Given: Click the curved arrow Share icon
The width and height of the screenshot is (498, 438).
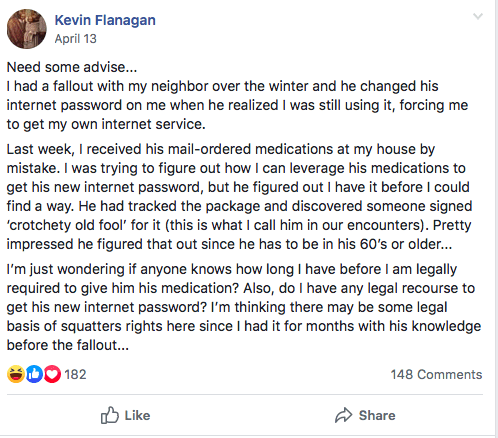Looking at the screenshot, I should [x=343, y=415].
